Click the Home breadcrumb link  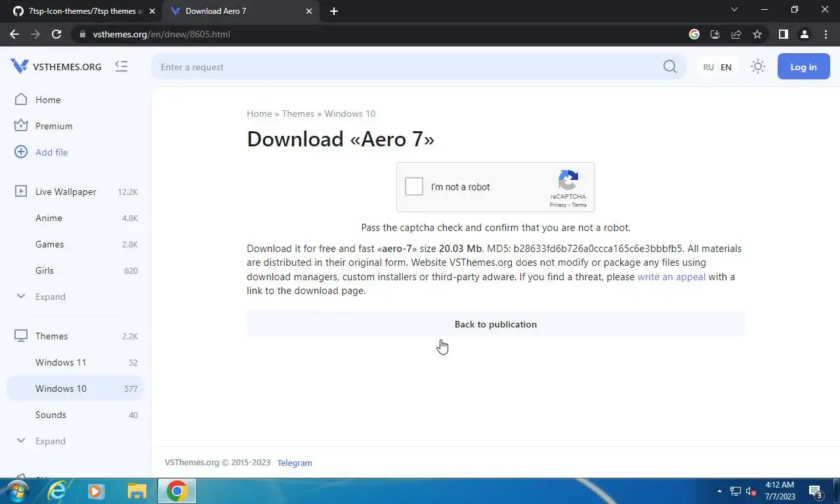pyautogui.click(x=259, y=114)
